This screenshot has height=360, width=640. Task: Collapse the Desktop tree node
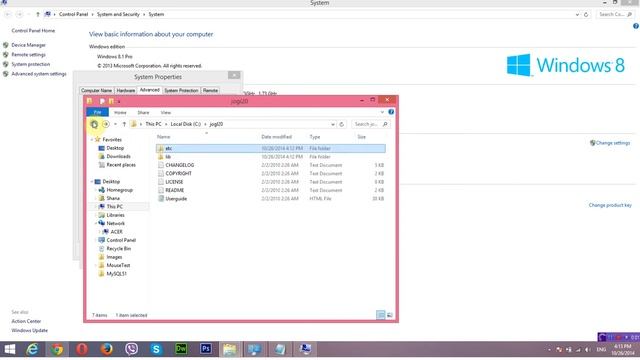(92, 182)
